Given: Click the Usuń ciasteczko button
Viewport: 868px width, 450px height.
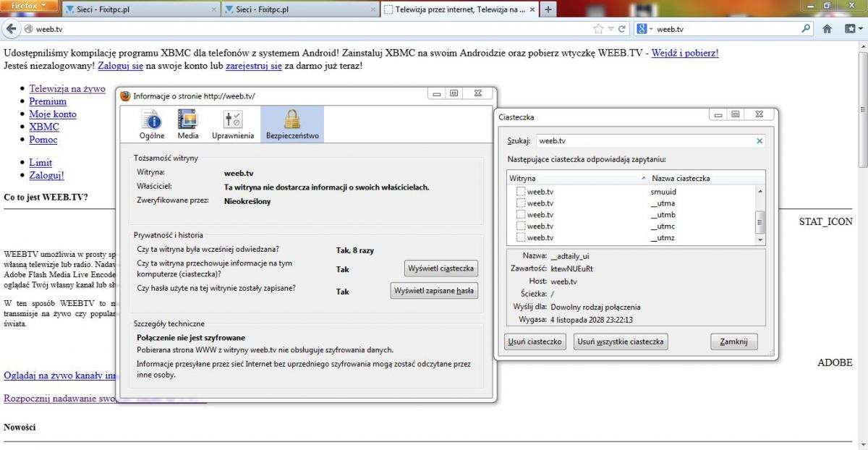Looking at the screenshot, I should [535, 342].
